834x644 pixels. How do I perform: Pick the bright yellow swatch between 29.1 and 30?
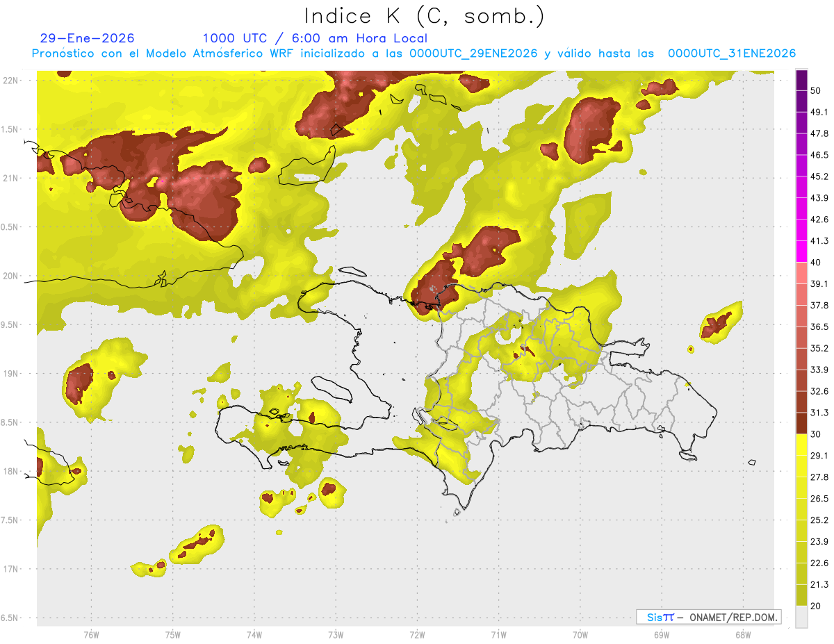(801, 445)
